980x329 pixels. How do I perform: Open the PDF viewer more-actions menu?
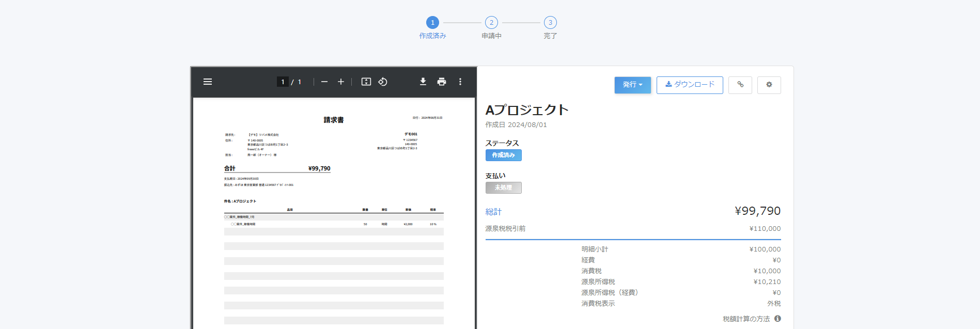[x=460, y=82]
